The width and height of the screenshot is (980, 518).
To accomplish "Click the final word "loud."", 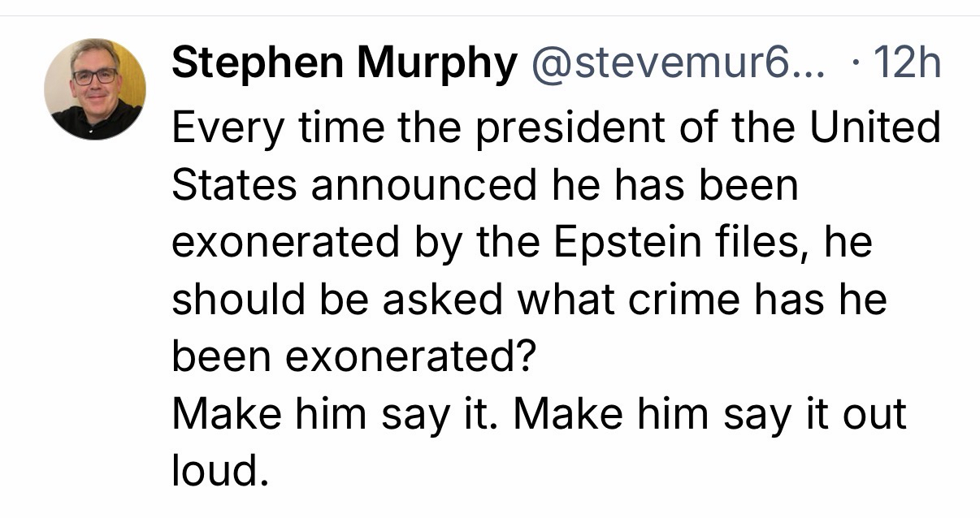I will coord(219,472).
